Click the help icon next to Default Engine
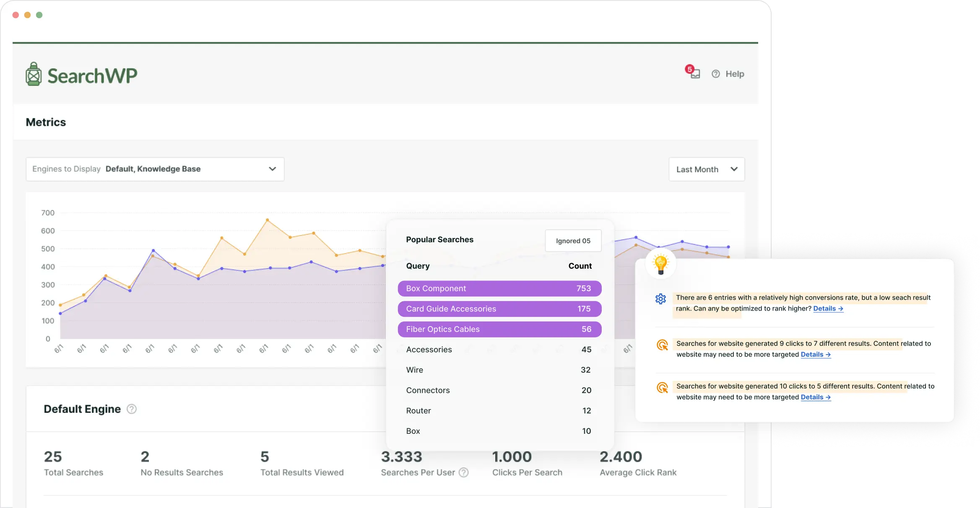980x508 pixels. pyautogui.click(x=130, y=409)
